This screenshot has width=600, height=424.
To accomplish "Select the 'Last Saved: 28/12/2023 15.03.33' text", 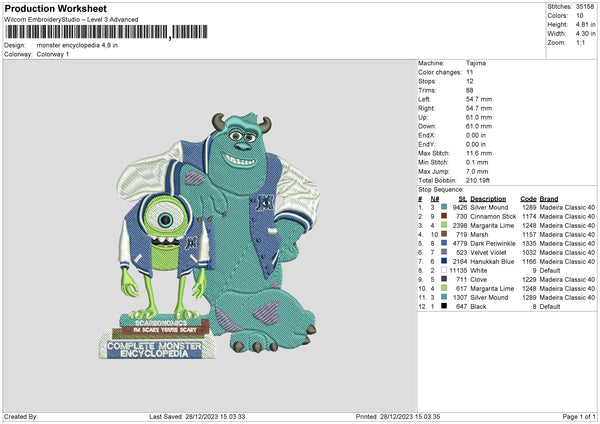I will (197, 416).
